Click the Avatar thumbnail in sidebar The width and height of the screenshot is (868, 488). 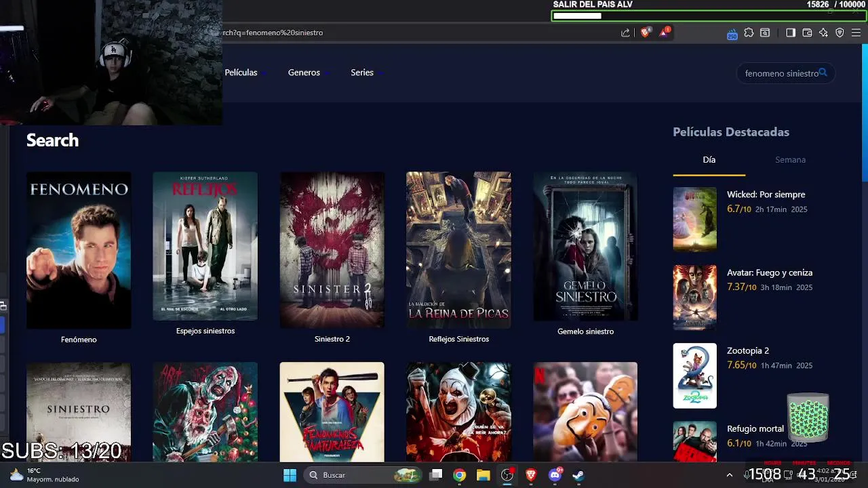[694, 297]
